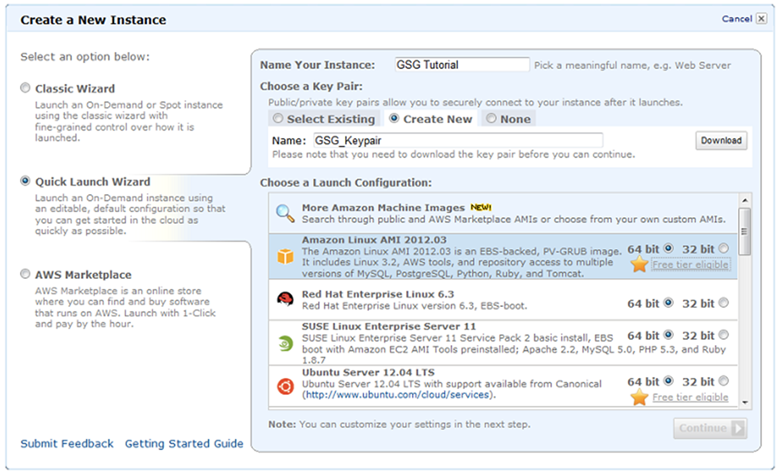The image size is (779, 473).
Task: Click the Amazon Linux AMI box icon
Action: pyautogui.click(x=286, y=256)
